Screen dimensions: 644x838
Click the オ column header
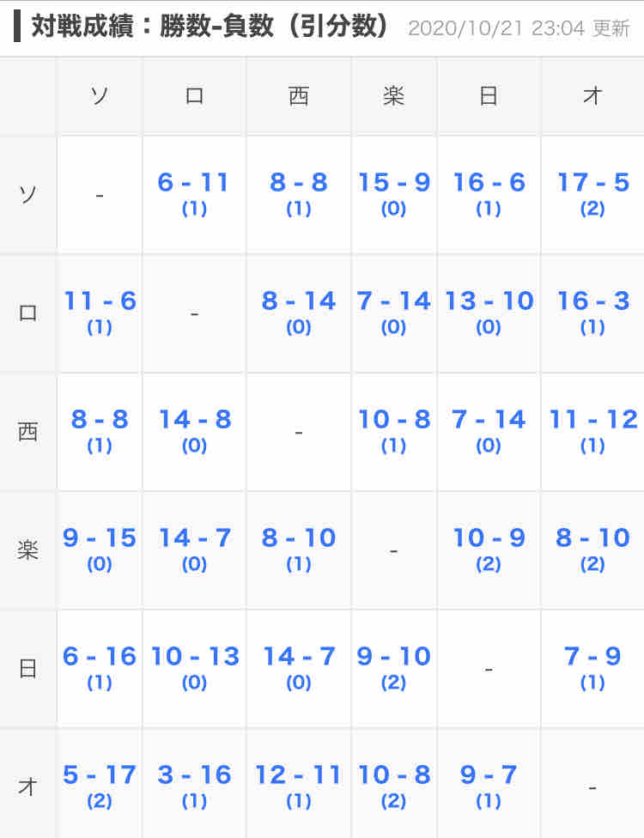[592, 96]
